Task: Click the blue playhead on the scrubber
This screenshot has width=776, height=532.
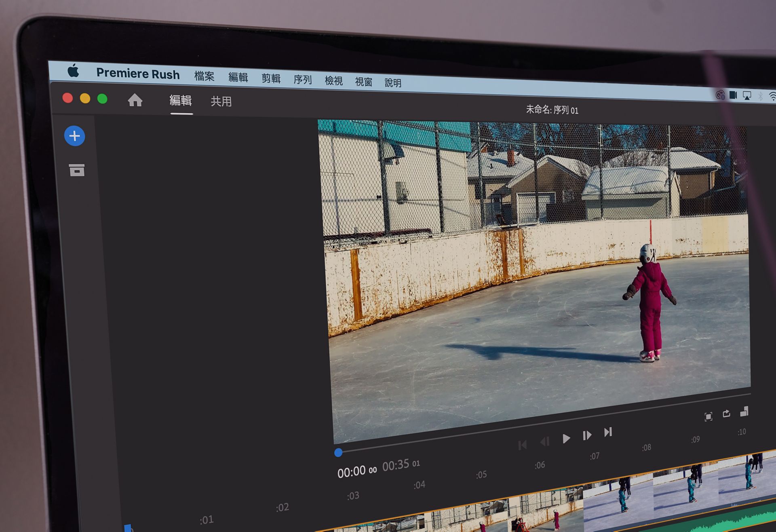Action: pyautogui.click(x=339, y=453)
